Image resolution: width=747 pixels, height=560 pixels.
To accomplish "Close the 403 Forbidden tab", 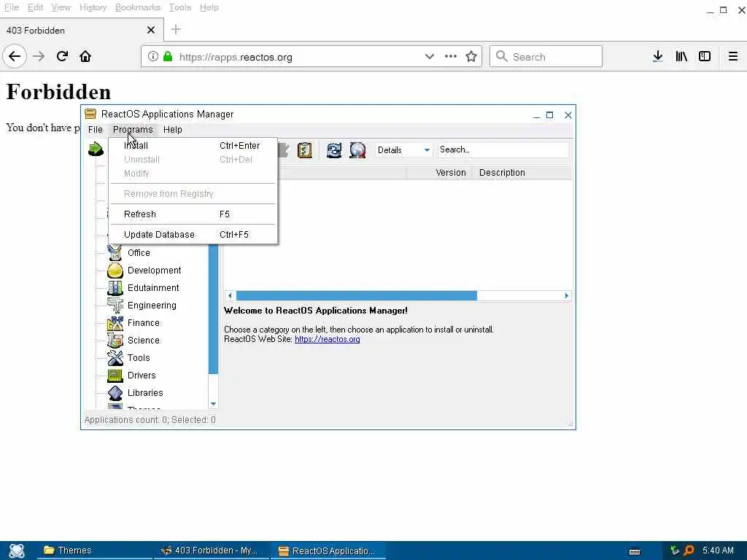I will (151, 30).
